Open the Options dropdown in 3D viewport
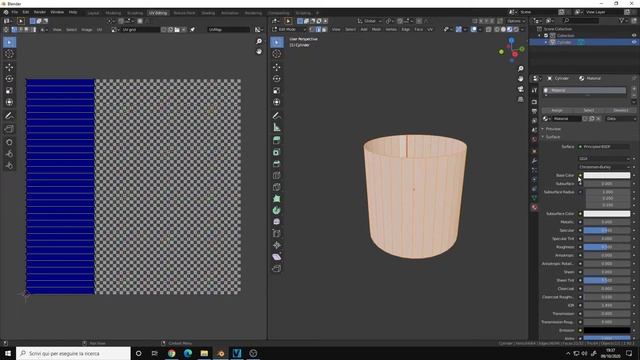Image resolution: width=640 pixels, height=360 pixels. pos(516,21)
